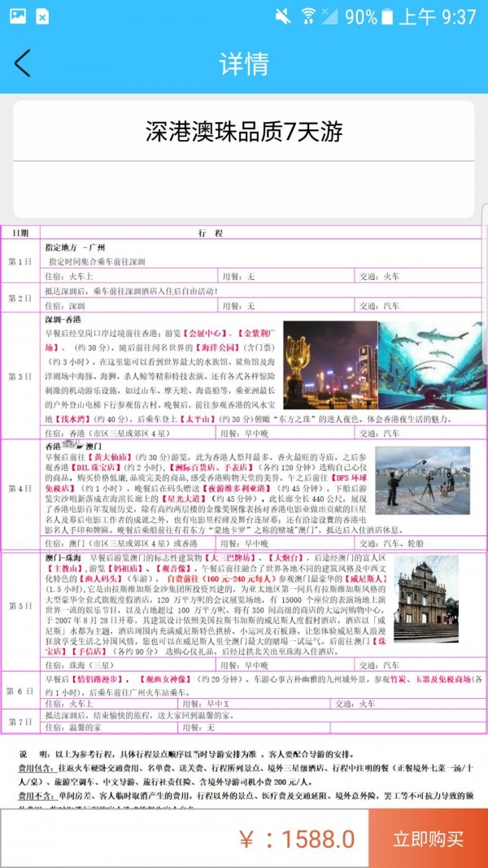Tap the mobile network signal icon
Screen dimensions: 488x868
(x=329, y=16)
